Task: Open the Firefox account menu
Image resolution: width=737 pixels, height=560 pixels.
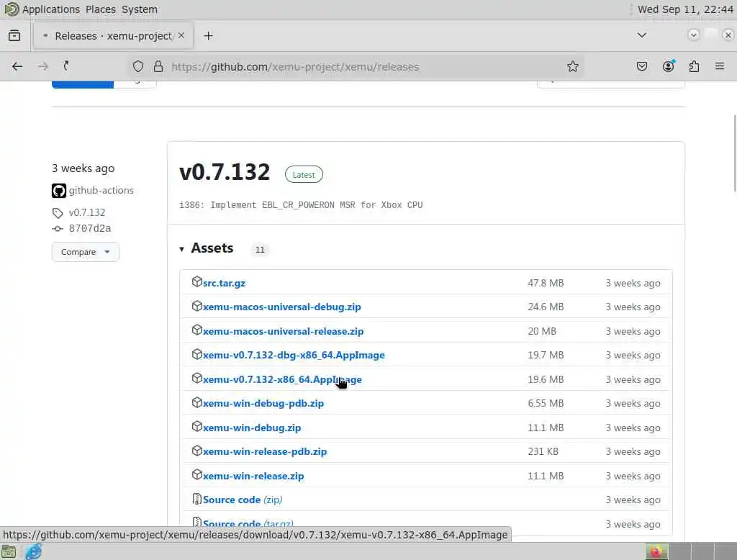Action: pyautogui.click(x=668, y=66)
